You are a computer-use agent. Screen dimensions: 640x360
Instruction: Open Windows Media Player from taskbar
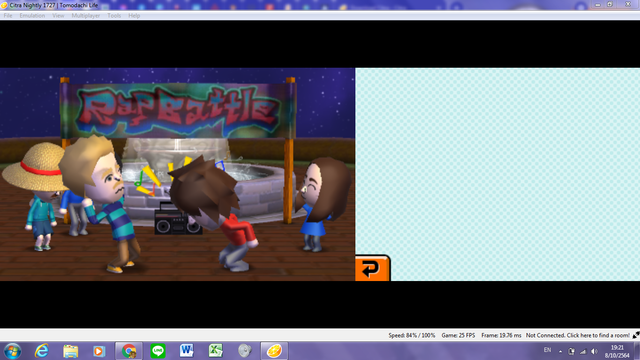[99, 351]
